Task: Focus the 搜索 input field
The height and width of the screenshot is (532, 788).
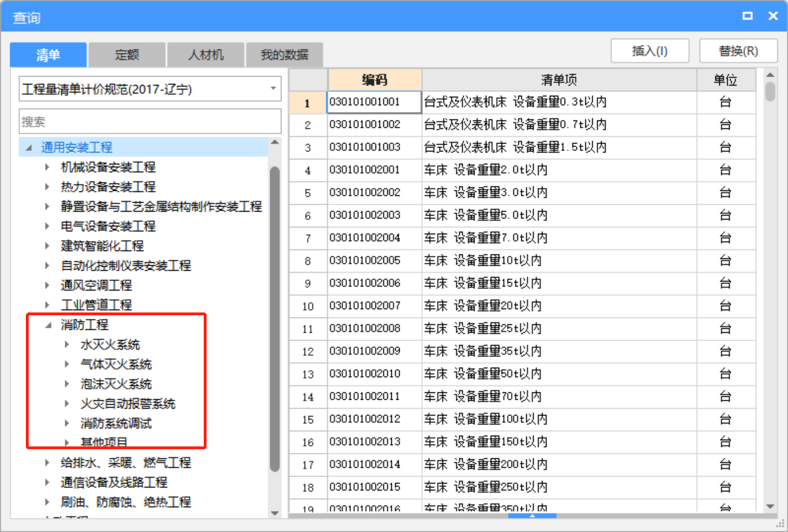Action: (150, 122)
